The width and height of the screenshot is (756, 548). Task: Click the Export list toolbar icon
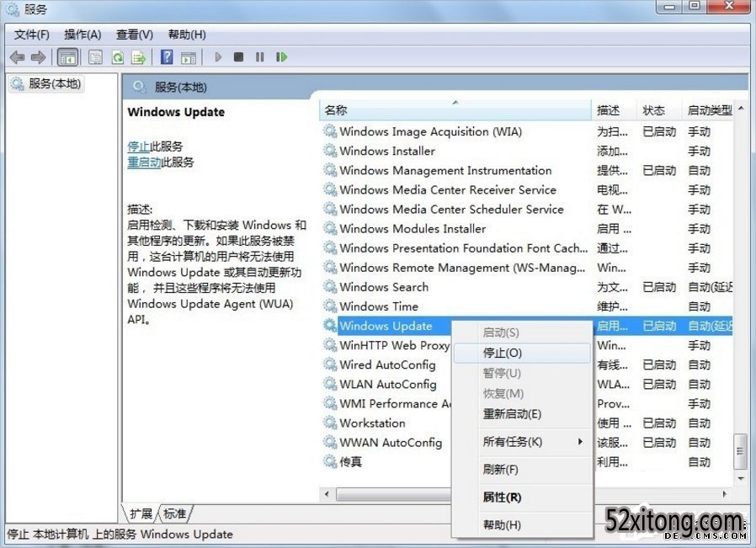[139, 57]
